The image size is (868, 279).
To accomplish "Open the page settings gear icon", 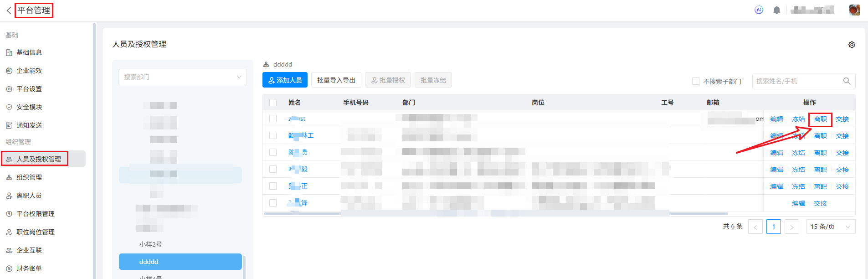I will 852,45.
